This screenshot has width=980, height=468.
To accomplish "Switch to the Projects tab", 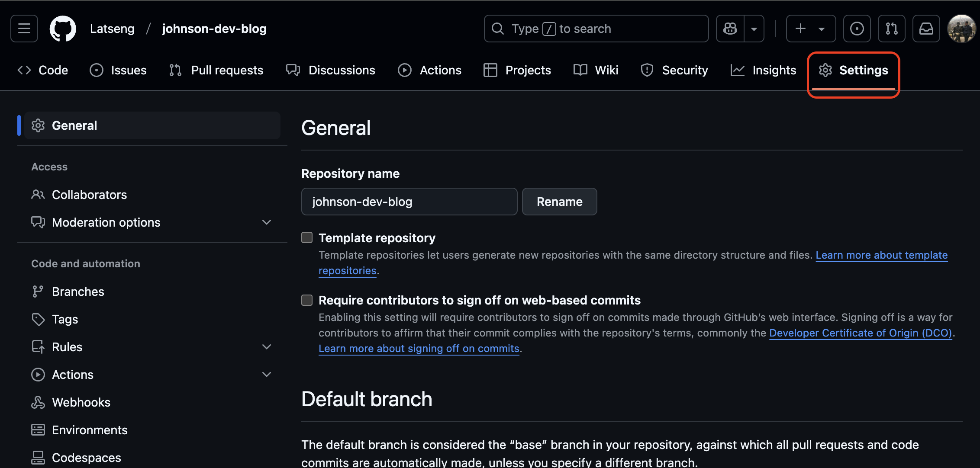I will tap(517, 70).
